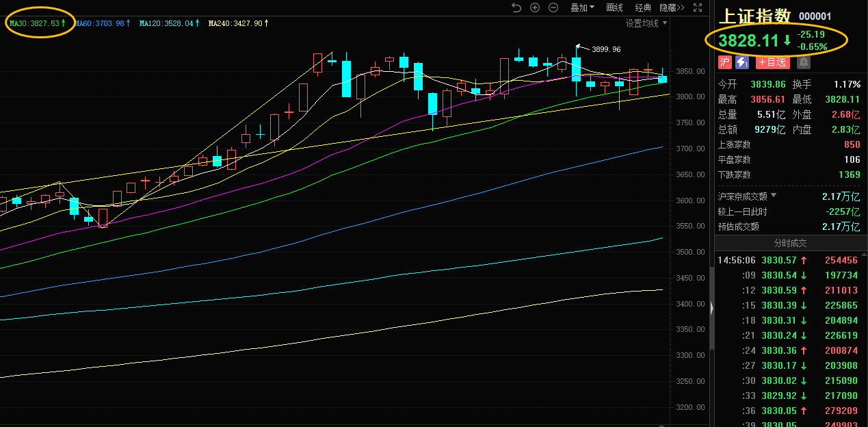
Task: Click the undo arrow in chart toolbar
Action: click(516, 8)
